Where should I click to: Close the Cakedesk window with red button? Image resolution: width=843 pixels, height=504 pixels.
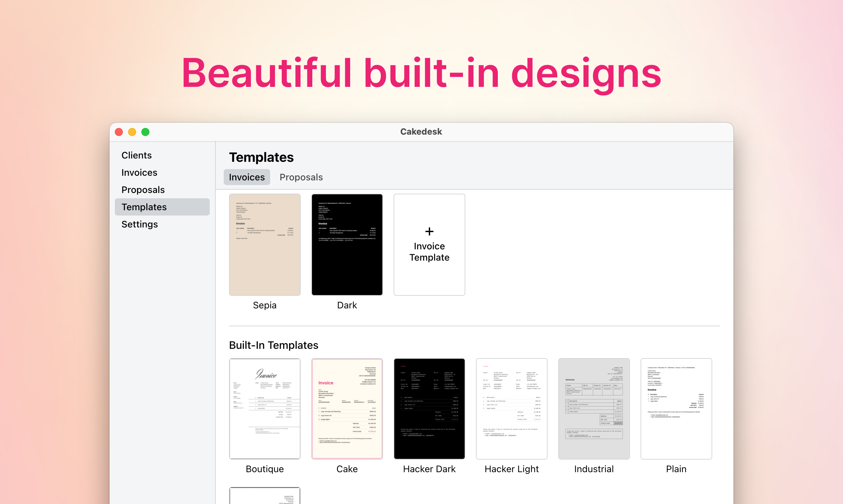[119, 132]
